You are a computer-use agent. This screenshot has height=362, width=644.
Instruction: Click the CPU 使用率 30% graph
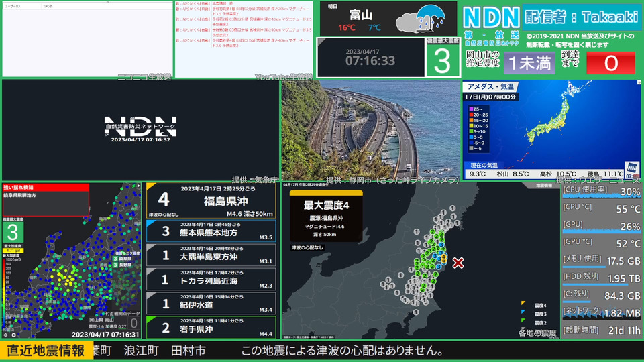(x=601, y=191)
